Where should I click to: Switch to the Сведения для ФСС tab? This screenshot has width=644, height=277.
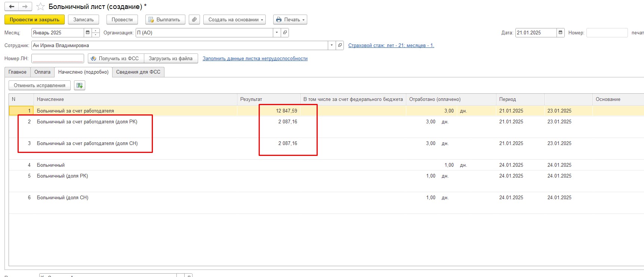click(138, 72)
